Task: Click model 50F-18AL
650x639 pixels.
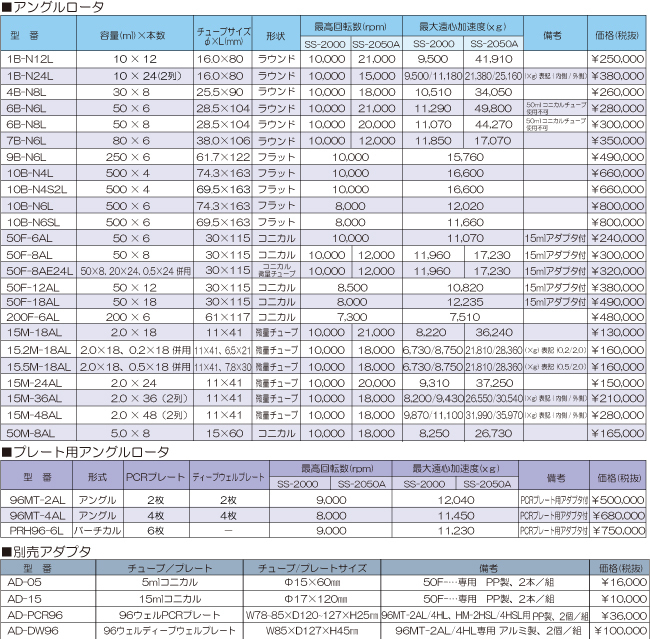Action: (33, 302)
